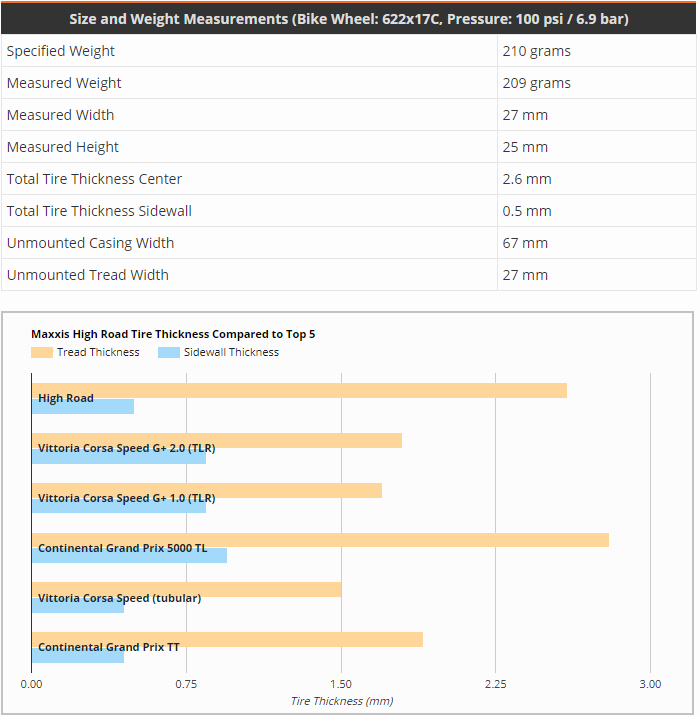Select Vittoria Corsa Speed G+ 1.0 sidewall bar

[119, 506]
